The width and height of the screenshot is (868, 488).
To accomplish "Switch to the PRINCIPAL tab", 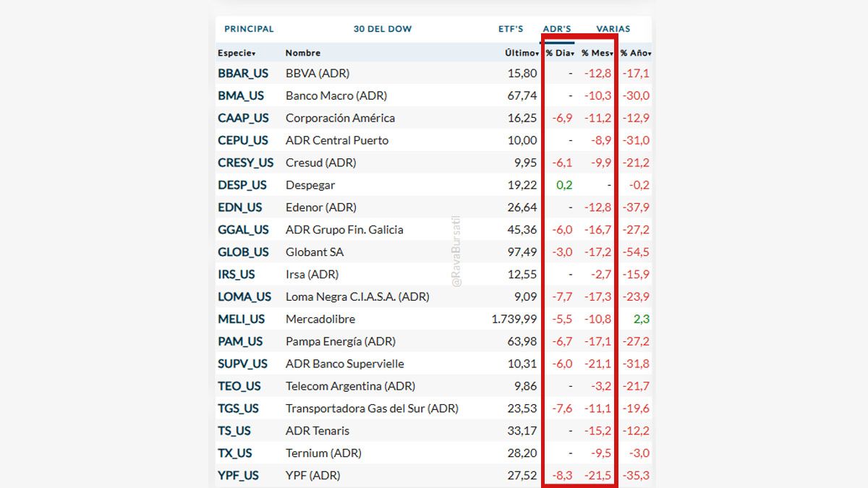I will click(x=249, y=29).
